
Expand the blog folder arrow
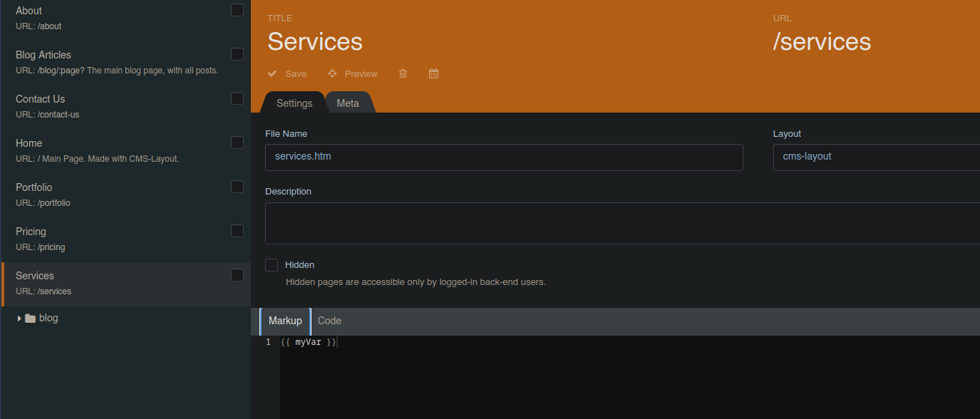pos(19,319)
